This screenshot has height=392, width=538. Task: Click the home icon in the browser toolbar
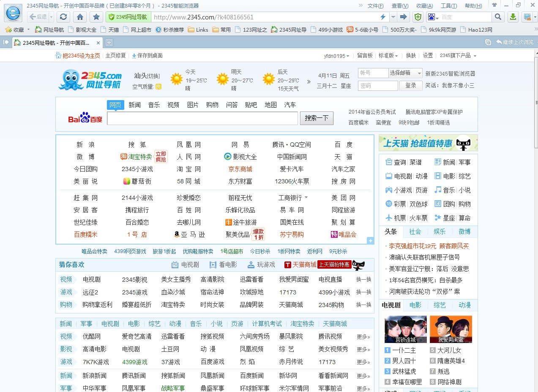point(80,17)
